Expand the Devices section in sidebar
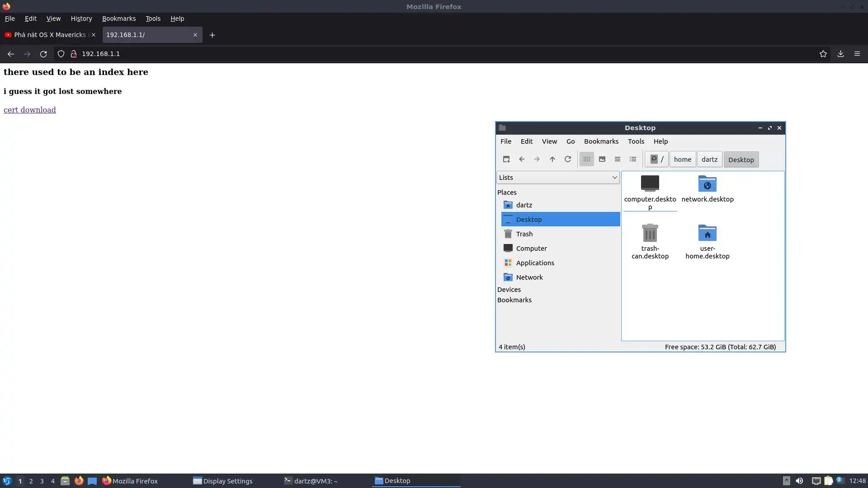This screenshot has width=868, height=488. coord(509,289)
